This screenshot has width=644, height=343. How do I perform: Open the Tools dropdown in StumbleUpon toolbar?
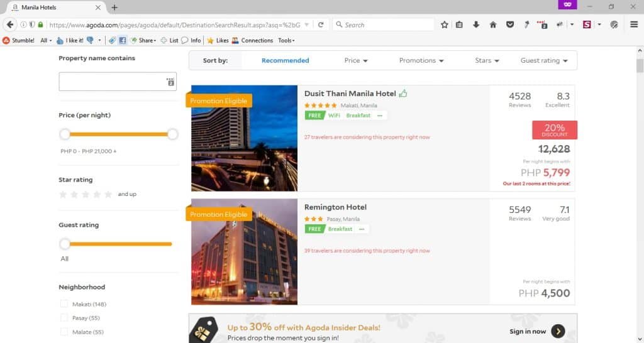pyautogui.click(x=286, y=40)
